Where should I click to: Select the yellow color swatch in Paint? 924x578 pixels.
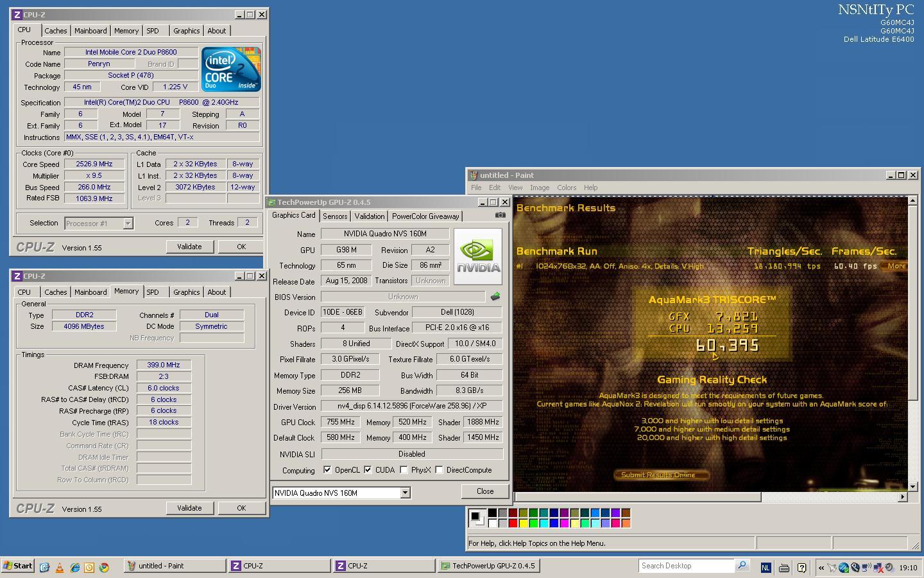(523, 523)
